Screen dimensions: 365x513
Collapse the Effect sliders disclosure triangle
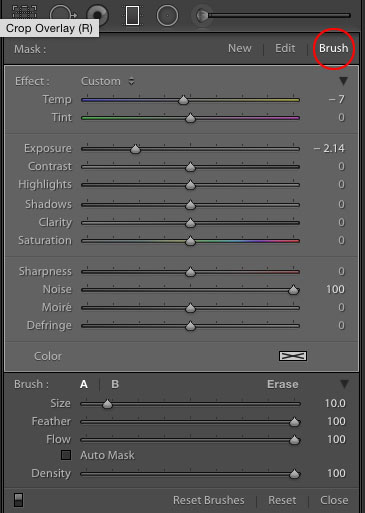click(x=343, y=81)
